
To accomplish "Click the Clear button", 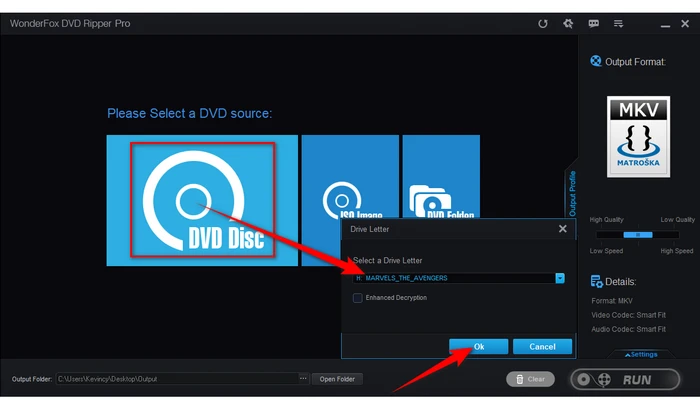I will tap(530, 379).
